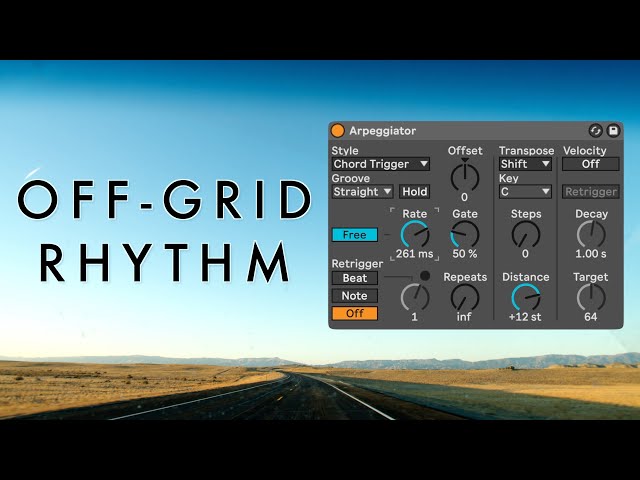Click the Repeats value inf

point(464,317)
